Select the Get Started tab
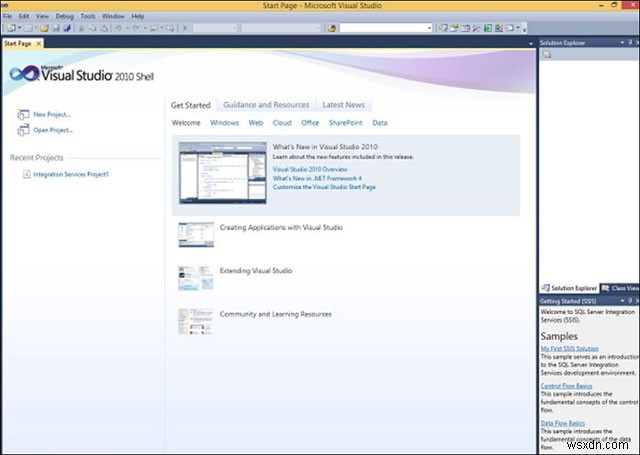This screenshot has height=455, width=640. point(191,105)
